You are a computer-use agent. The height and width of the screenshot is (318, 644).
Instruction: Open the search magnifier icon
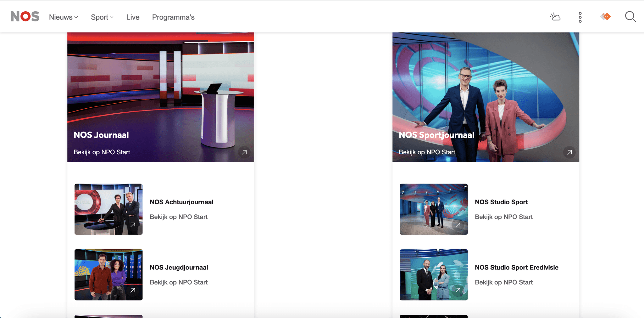coord(630,17)
